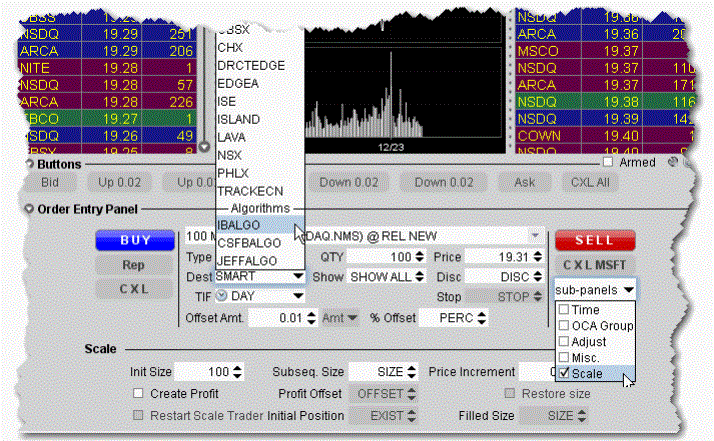
Task: Toggle the Armed checkbox
Action: tap(608, 162)
